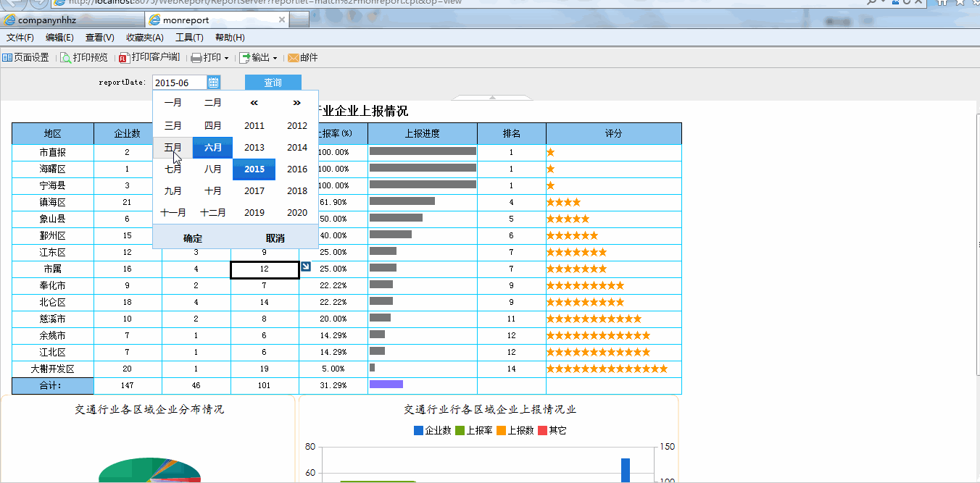Open the 编辑(E) menu
This screenshot has width=980, height=483.
[x=59, y=38]
